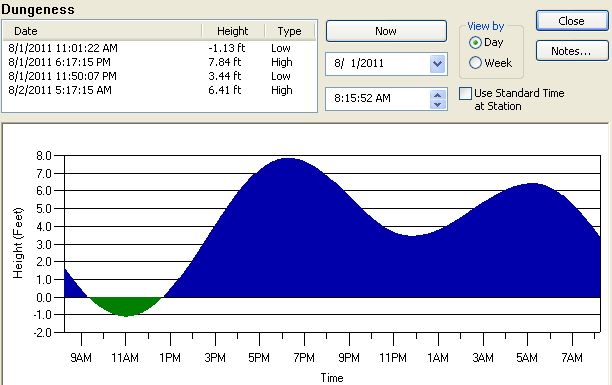Screen dimensions: 612x385
Task: Click the 8.0 label on height axis
Action: (44, 156)
